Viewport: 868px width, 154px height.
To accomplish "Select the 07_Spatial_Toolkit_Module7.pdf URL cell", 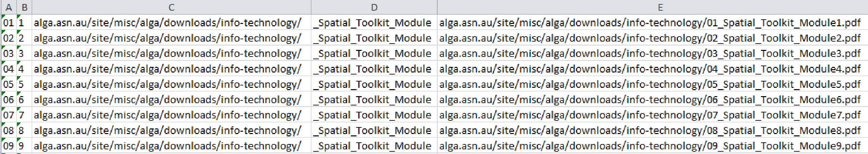I will pos(653,115).
